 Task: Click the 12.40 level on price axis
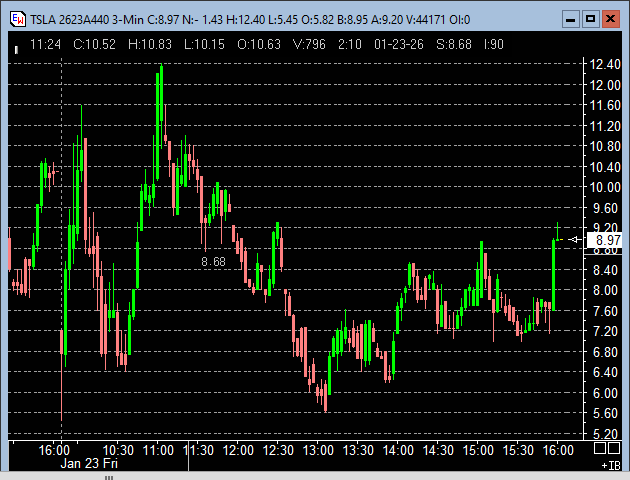(606, 64)
